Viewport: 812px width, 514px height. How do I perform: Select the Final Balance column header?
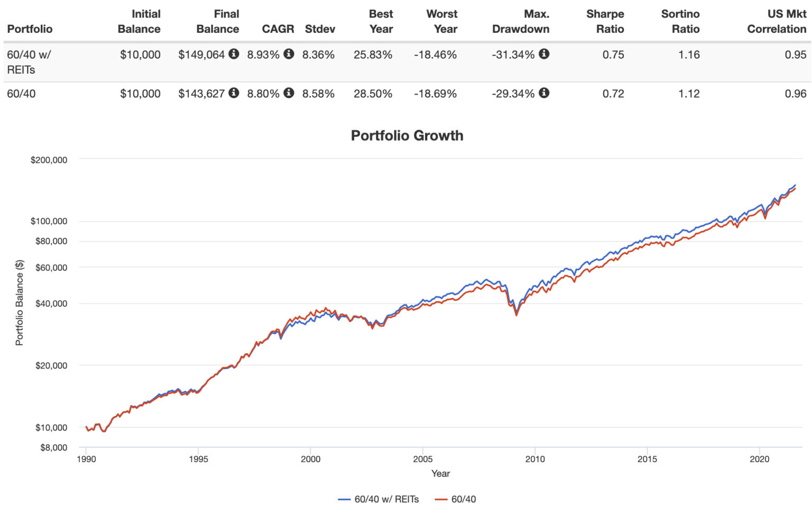pos(218,22)
